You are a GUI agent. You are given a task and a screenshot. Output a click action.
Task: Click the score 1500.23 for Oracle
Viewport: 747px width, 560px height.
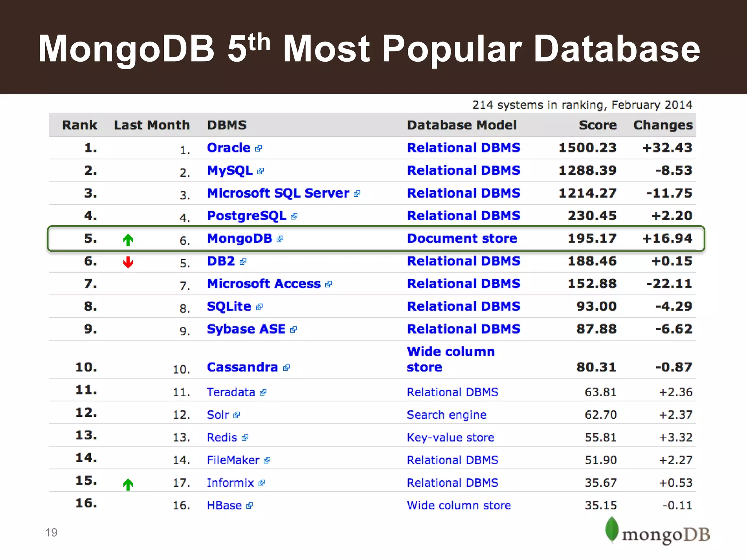pos(588,148)
